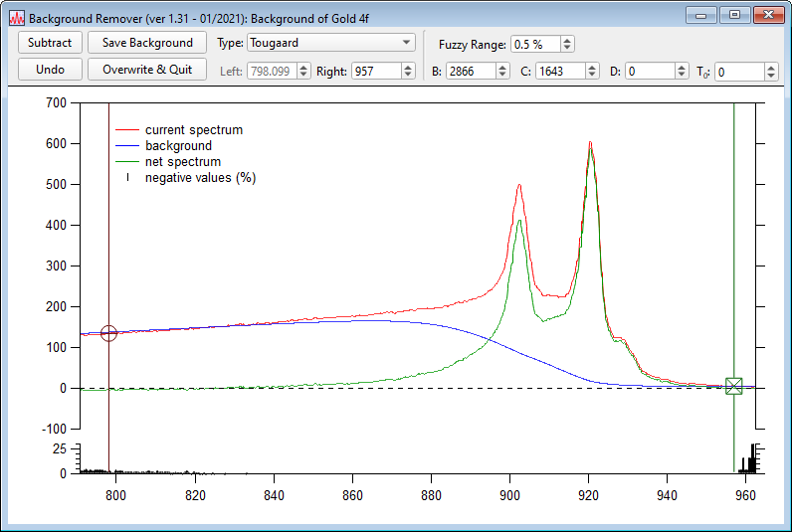Viewport: 792px width, 532px height.
Task: Select the right cursor crossed-square marker
Action: click(x=734, y=386)
